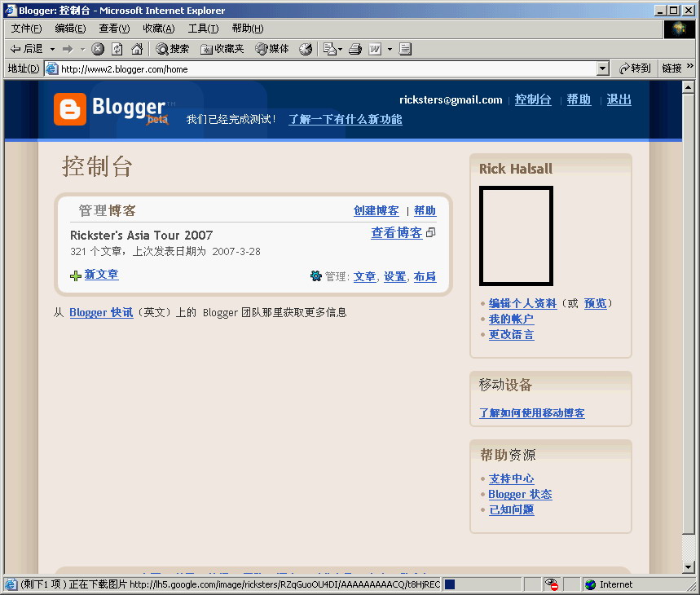Viewport: 700px width, 595px height.
Task: Click the 退出 sign-out link
Action: (619, 99)
